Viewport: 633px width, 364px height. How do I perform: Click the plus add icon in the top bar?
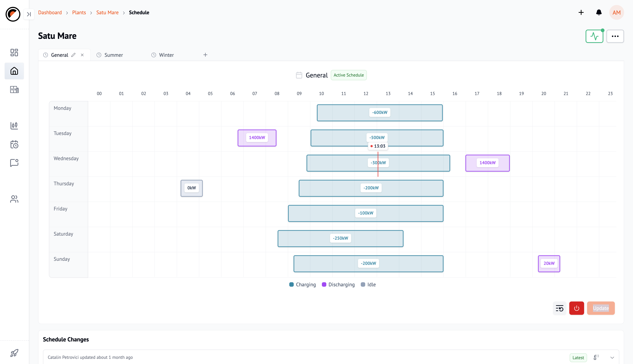click(581, 13)
